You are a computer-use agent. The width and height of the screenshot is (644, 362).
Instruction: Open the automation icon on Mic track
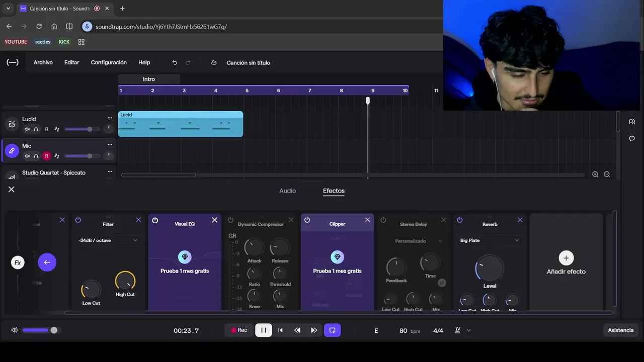[x=57, y=156]
